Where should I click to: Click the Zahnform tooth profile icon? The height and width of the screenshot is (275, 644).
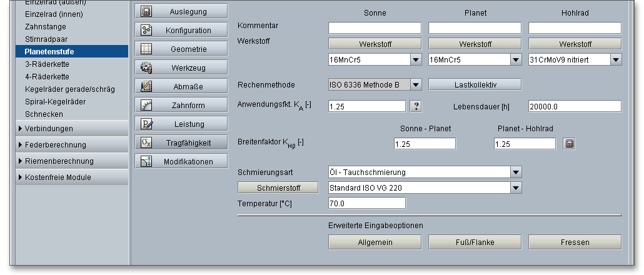147,105
